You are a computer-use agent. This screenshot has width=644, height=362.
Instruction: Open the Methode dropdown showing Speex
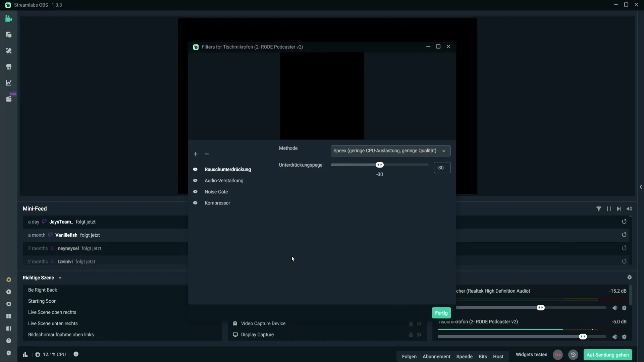pos(390,151)
